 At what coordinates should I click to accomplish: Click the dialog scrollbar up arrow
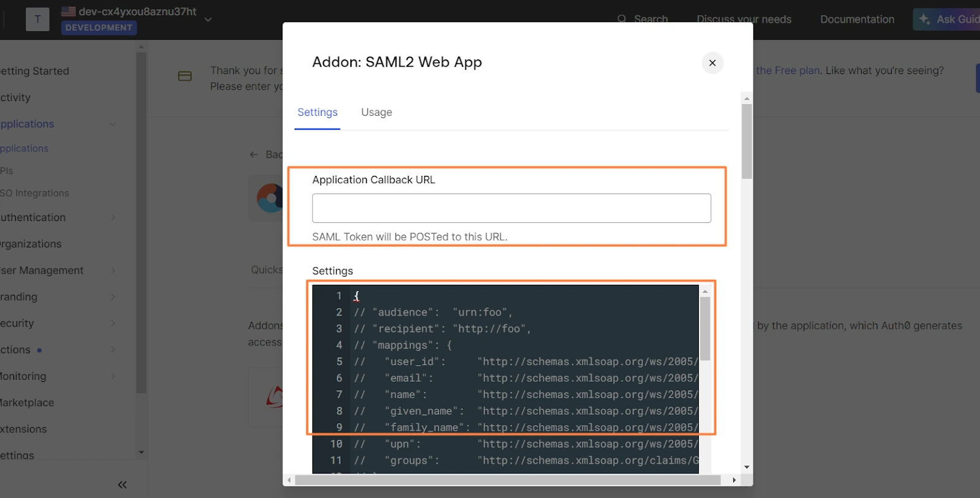[747, 98]
